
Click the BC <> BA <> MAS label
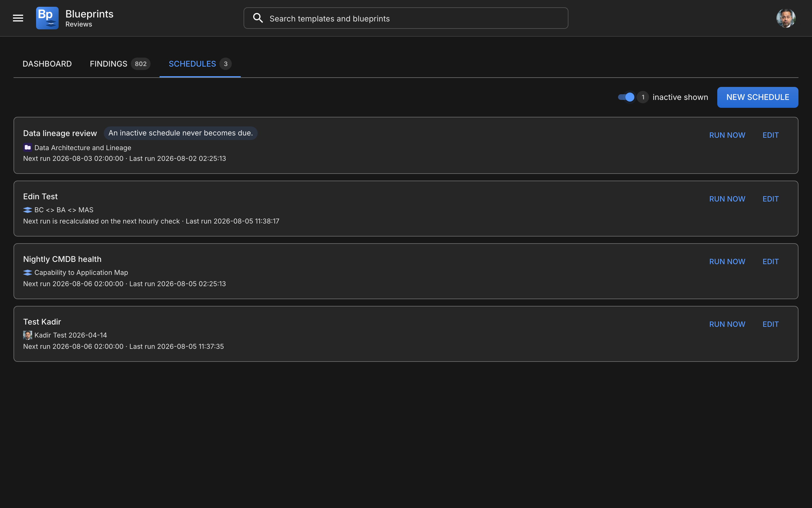[64, 210]
